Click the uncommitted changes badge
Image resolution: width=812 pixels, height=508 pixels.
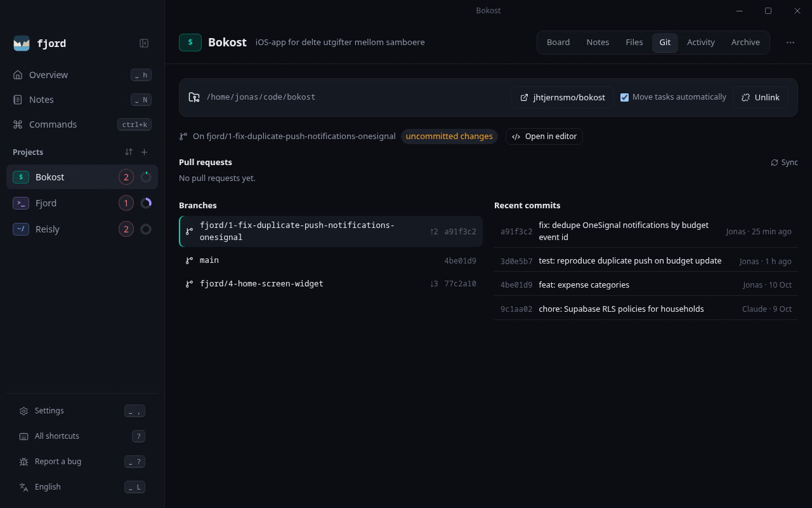(x=449, y=137)
